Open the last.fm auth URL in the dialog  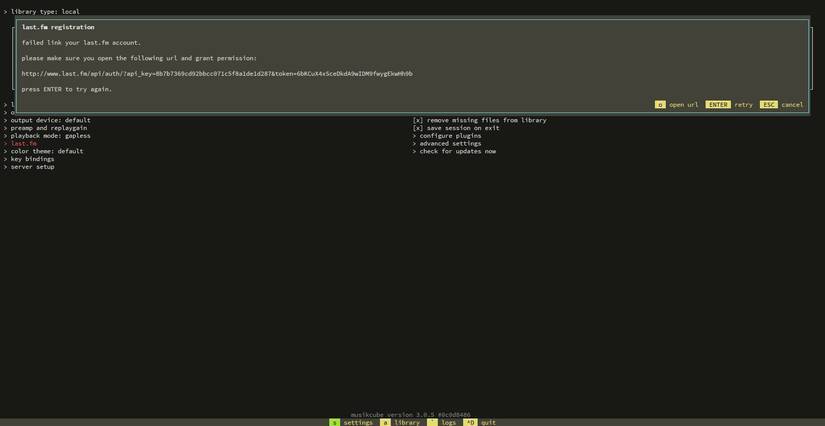pos(217,74)
